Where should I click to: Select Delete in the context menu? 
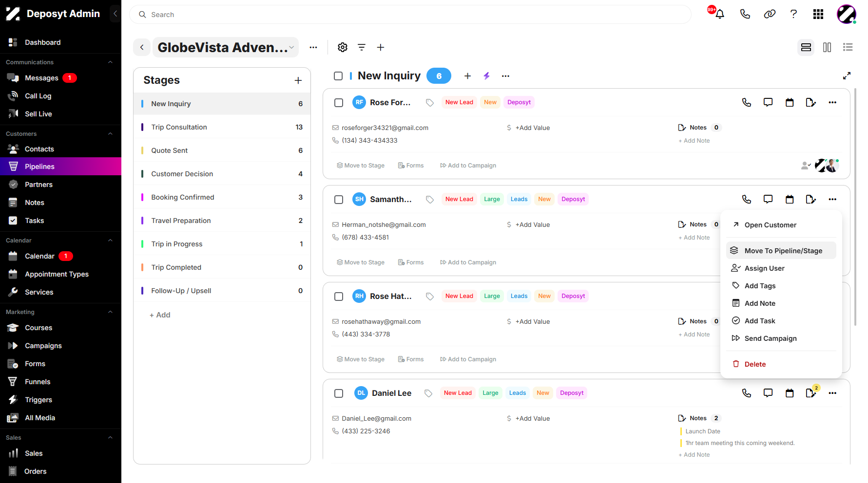pos(781,364)
